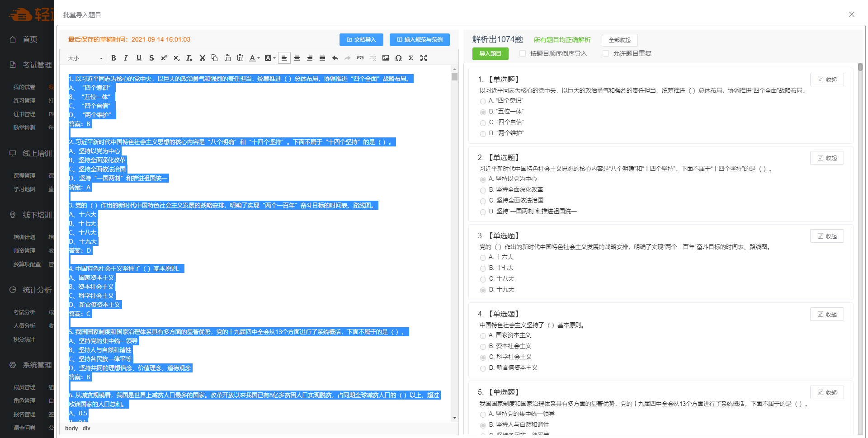Select option A “四个意识” in question 1
868x438 pixels.
point(483,101)
